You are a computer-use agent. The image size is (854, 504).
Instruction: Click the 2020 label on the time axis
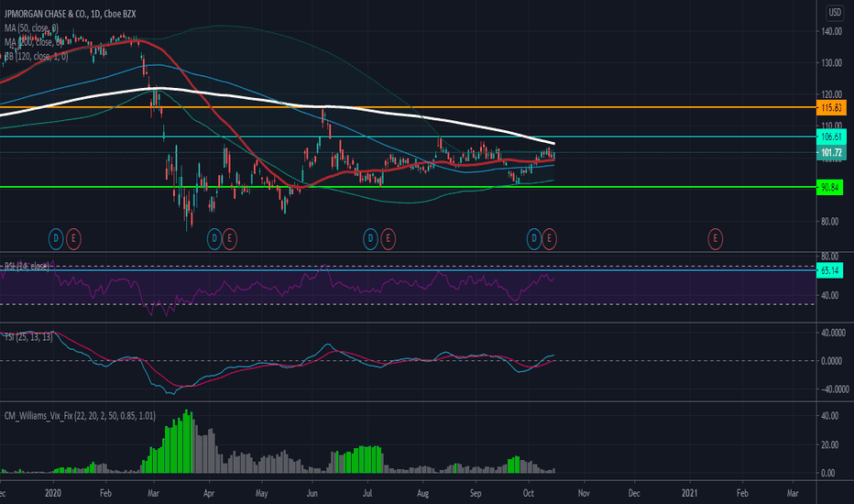tap(53, 493)
